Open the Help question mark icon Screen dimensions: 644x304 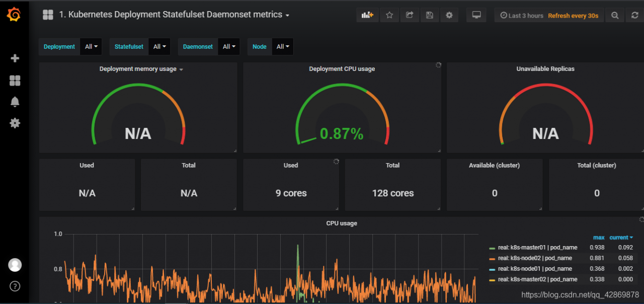pyautogui.click(x=15, y=286)
